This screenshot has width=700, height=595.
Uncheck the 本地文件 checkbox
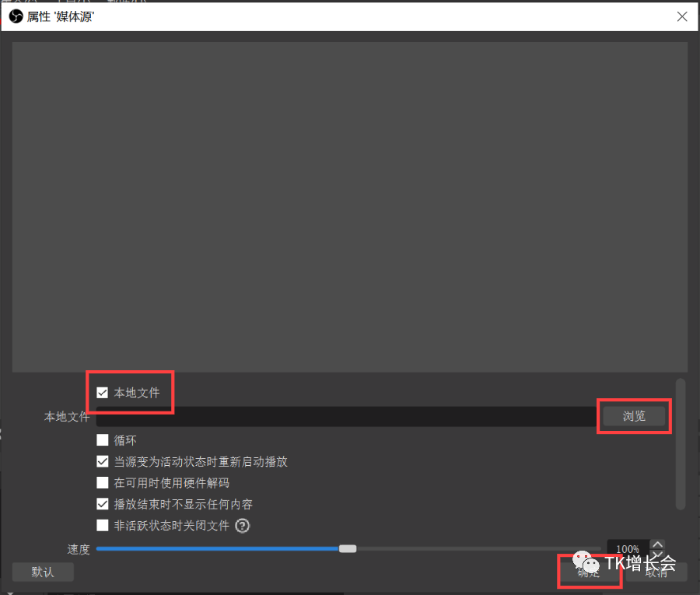pos(103,392)
